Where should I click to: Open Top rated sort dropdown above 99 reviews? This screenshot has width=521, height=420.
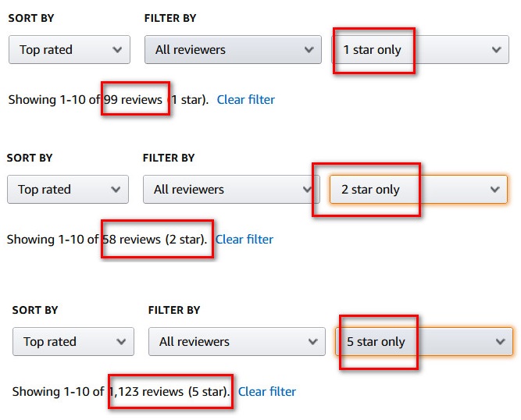70,50
